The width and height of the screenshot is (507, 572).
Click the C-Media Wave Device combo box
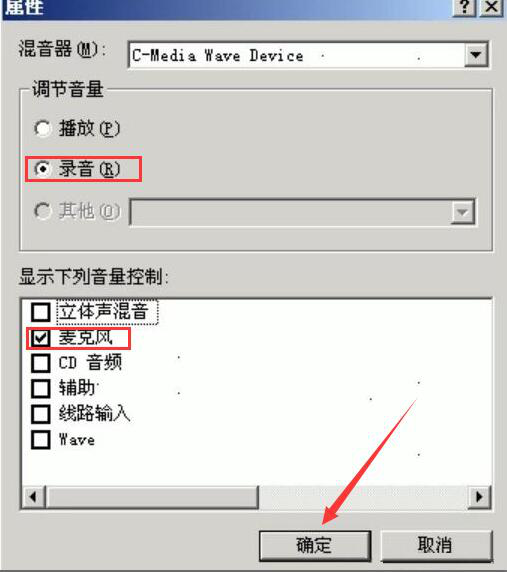pos(308,55)
